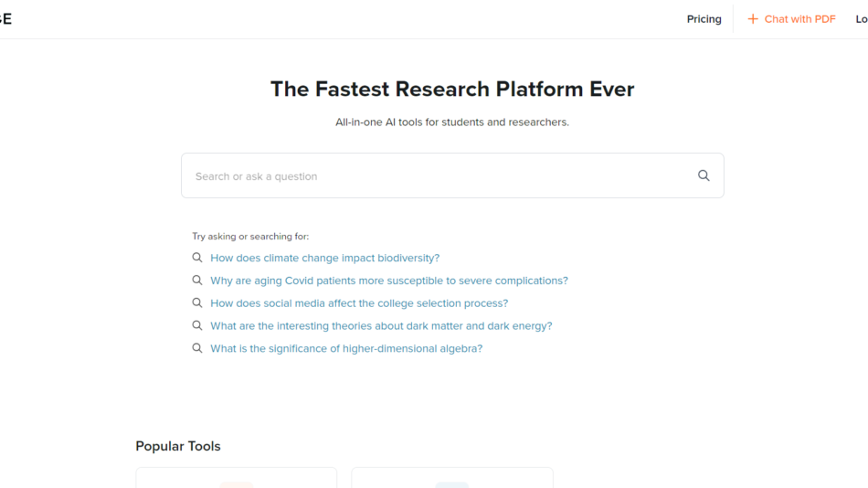Click the magnifier icon beside the climate change question

pos(197,258)
